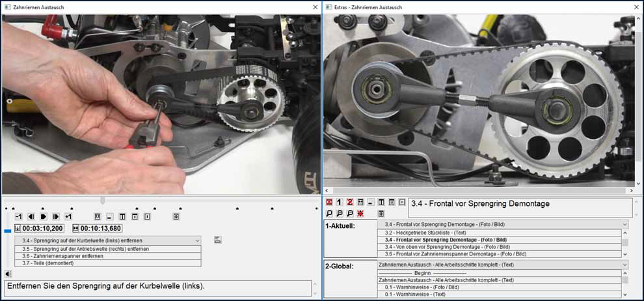This screenshot has height=301, width=644.
Task: Click the horizontal scrollbar under the Extras image
Action: click(478, 191)
